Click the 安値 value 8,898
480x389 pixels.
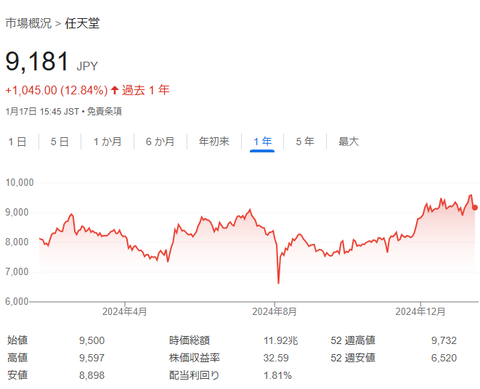[92, 375]
